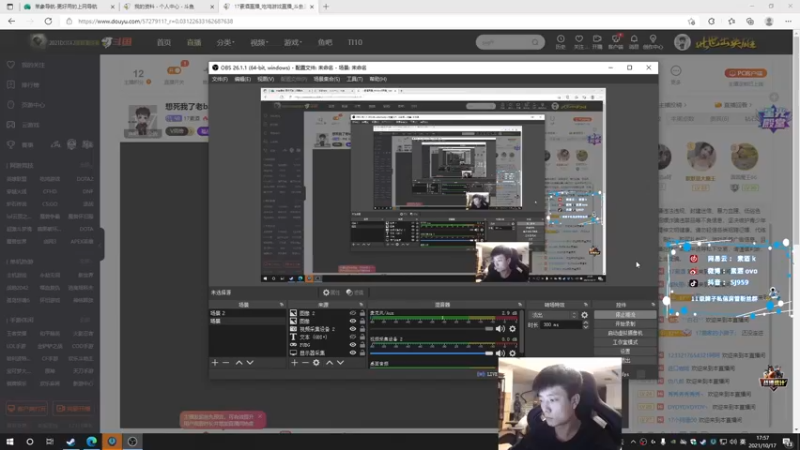
Task: Open OBS Help menu (帮助)
Action: point(378,79)
